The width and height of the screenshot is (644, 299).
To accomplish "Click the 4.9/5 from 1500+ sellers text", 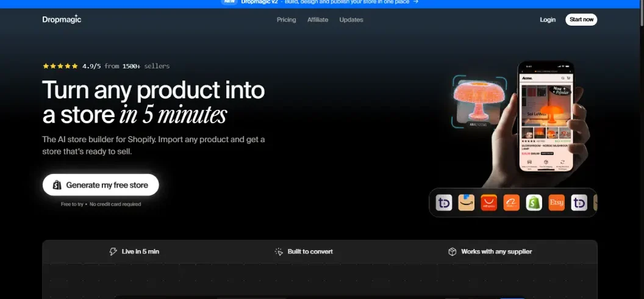I will pos(126,66).
